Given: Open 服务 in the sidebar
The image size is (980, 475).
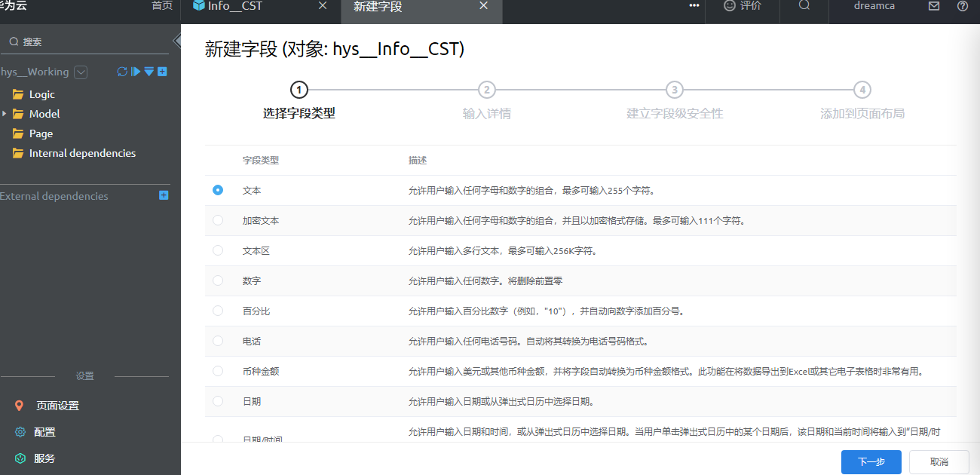Looking at the screenshot, I should [44, 458].
